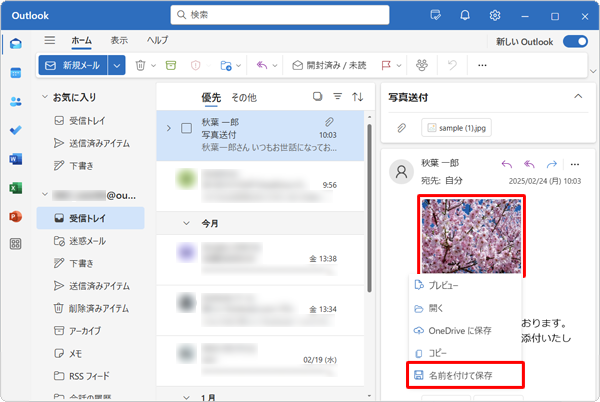
Task: Choose コピー in the context menu
Action: click(x=465, y=353)
